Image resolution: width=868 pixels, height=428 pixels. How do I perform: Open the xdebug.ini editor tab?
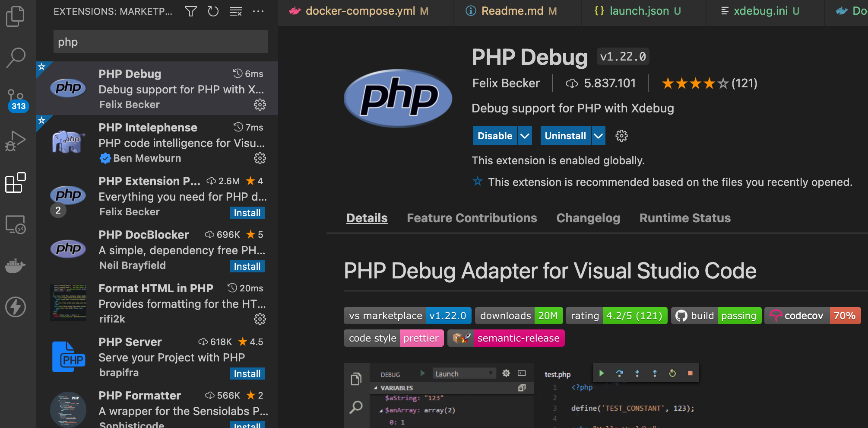[x=765, y=11]
